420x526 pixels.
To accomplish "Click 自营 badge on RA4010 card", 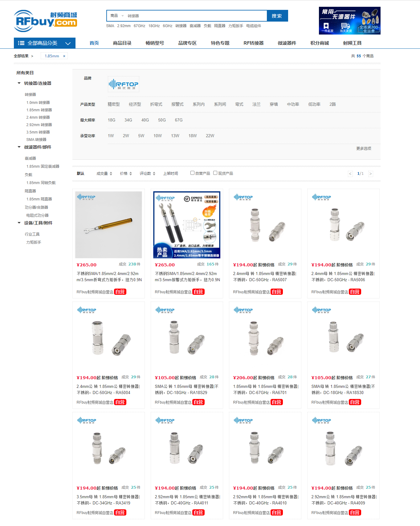I will pyautogui.click(x=277, y=512).
